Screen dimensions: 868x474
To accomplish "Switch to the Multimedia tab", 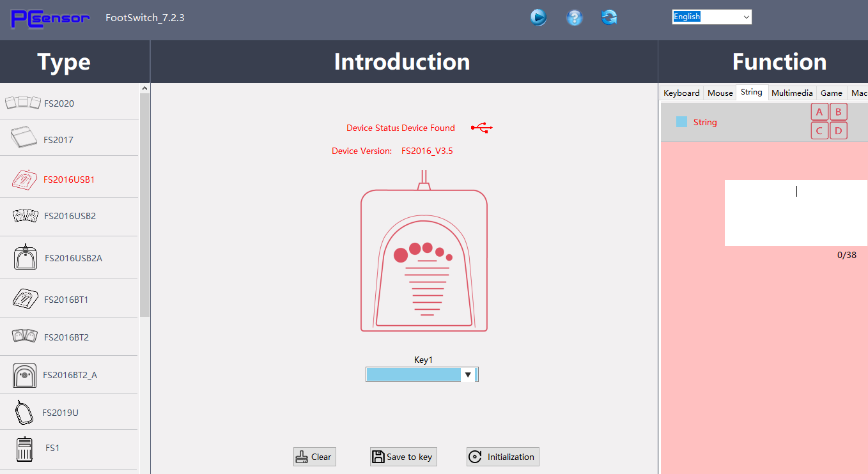I will 792,93.
